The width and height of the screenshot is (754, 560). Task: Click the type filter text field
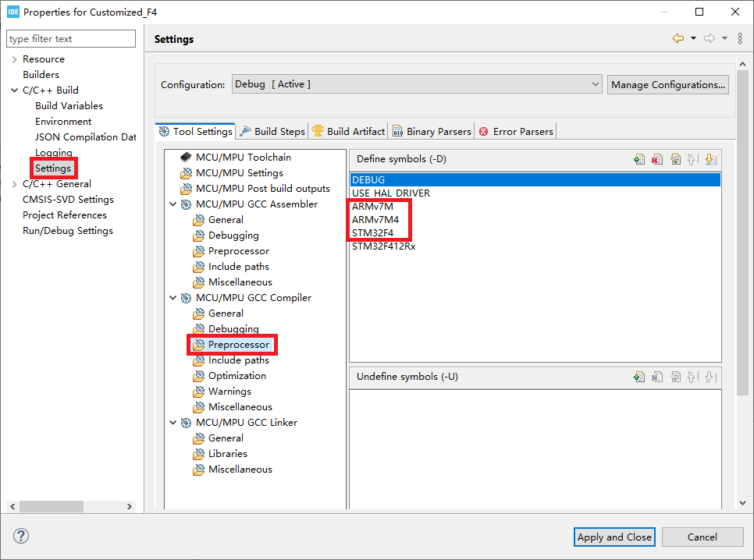point(70,39)
